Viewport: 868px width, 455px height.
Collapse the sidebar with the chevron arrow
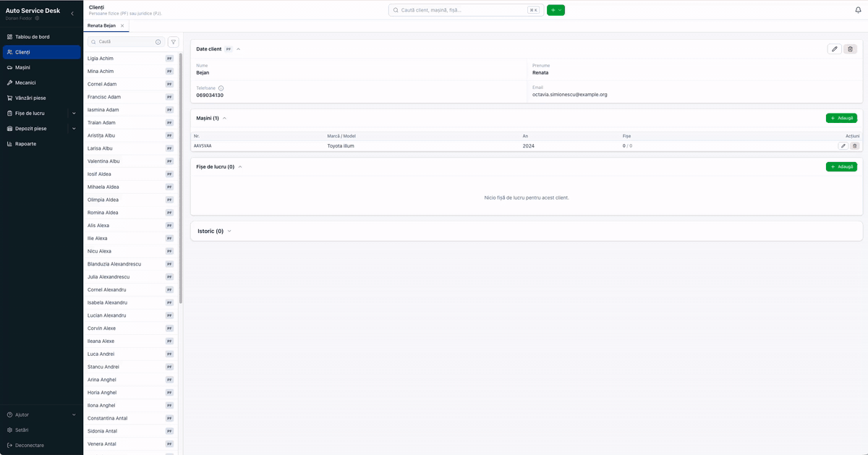(72, 14)
